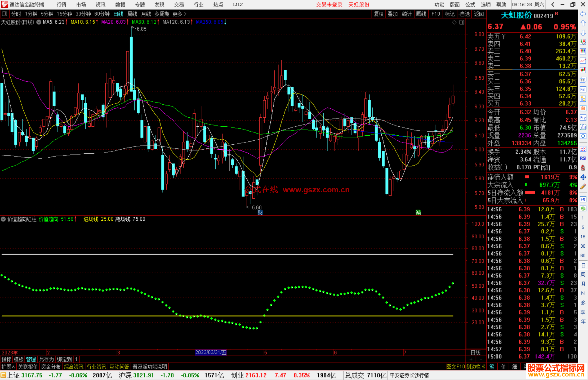The width and height of the screenshot is (588, 380).
Task: Open the RSI indicator sidebar icon
Action: coord(583,158)
